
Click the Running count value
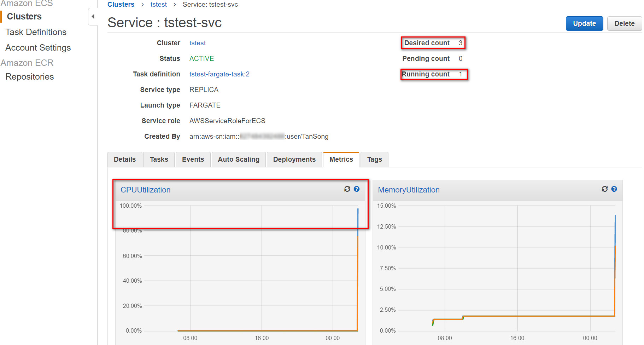click(461, 74)
